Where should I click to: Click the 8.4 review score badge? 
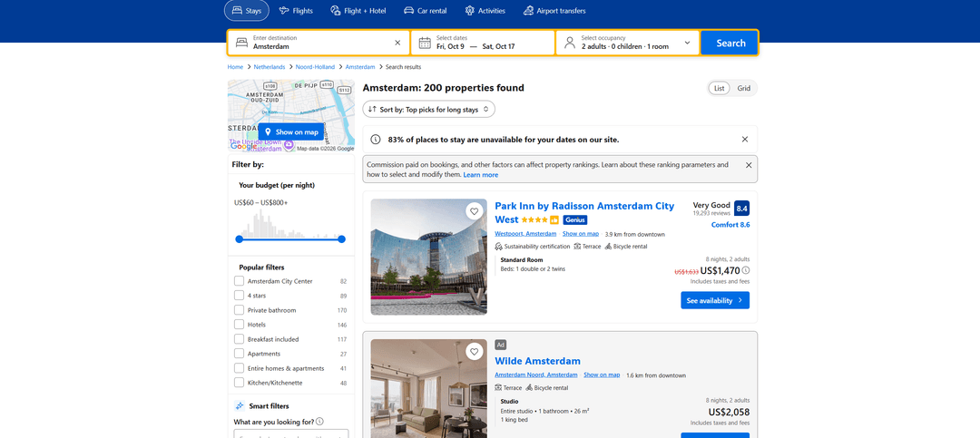741,208
